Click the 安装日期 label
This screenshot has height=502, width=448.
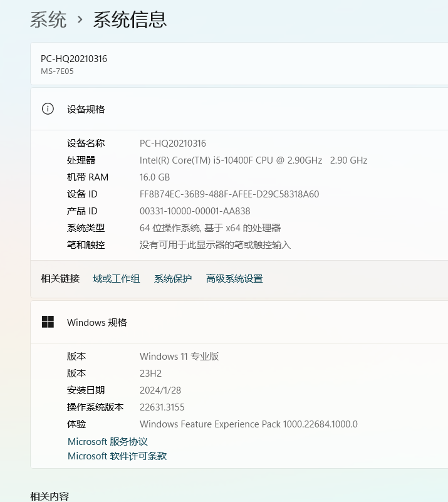pos(86,390)
